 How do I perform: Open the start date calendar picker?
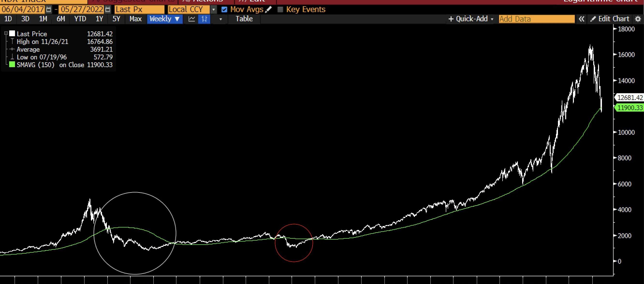click(49, 9)
